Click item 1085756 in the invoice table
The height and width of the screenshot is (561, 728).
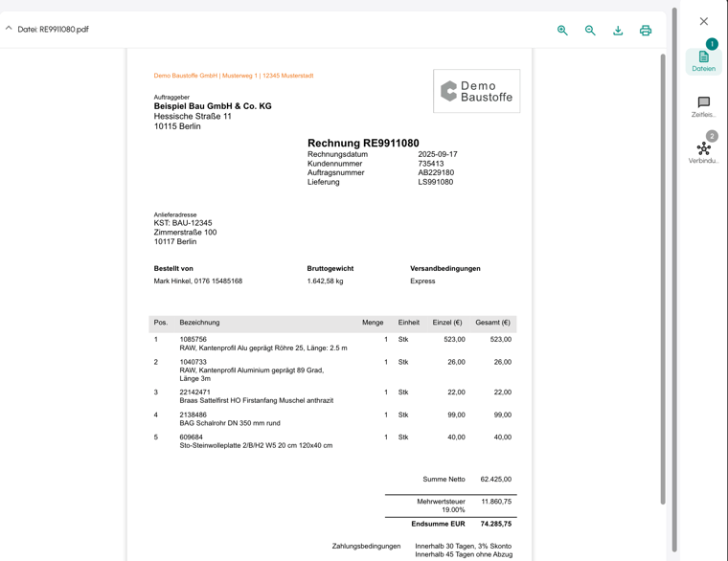coord(193,339)
